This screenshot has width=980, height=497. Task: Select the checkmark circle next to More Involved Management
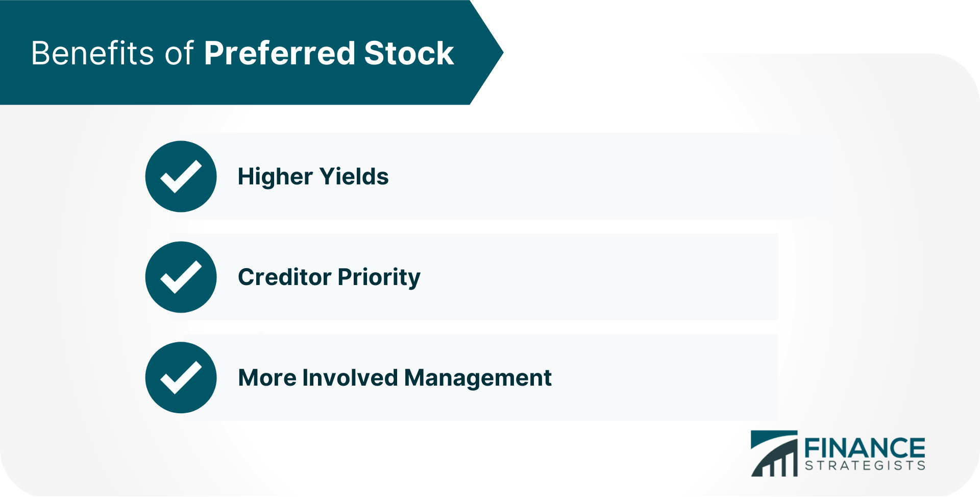pos(181,377)
